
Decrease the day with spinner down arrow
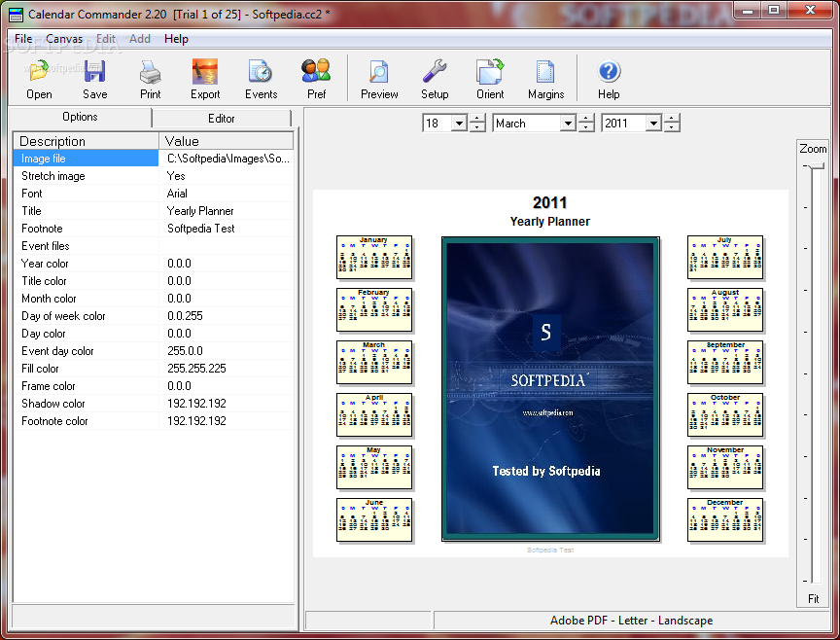(477, 127)
